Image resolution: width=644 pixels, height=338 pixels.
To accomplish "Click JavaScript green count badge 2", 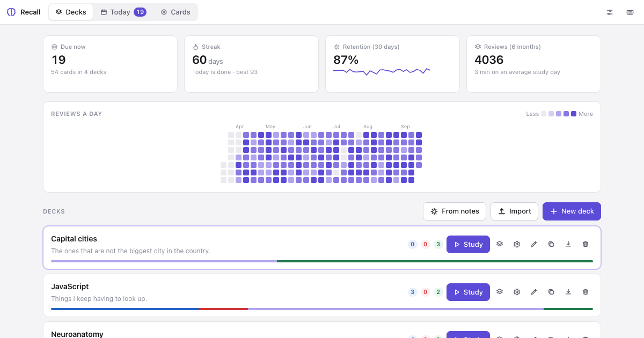I will [438, 292].
